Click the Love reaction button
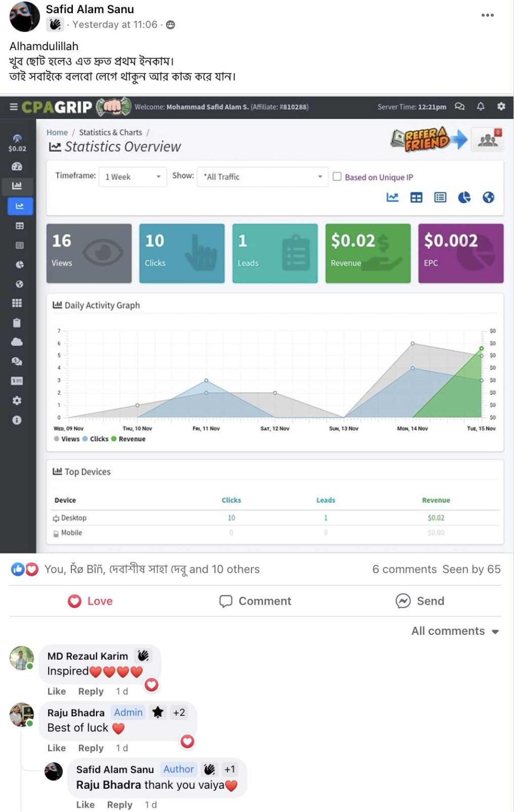 tap(90, 601)
